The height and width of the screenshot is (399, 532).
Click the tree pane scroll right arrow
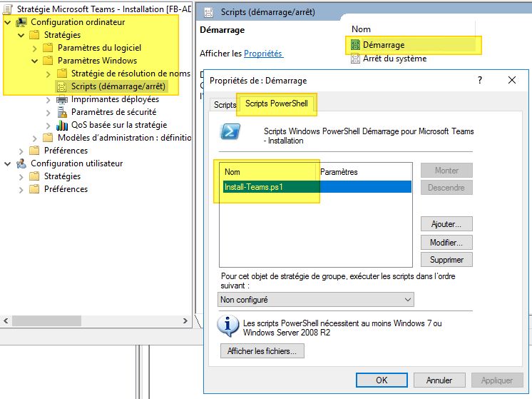click(x=185, y=321)
